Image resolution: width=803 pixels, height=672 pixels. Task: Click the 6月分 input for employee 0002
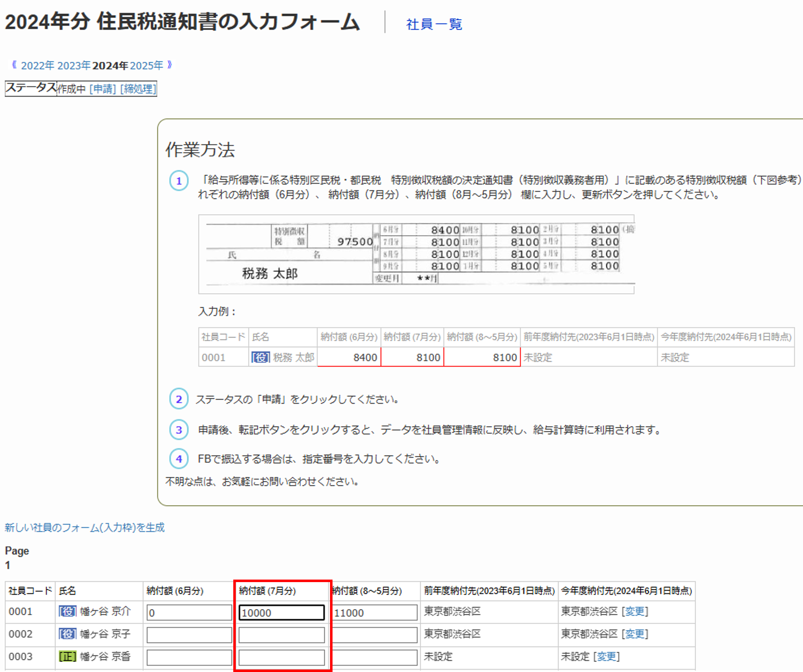(189, 635)
